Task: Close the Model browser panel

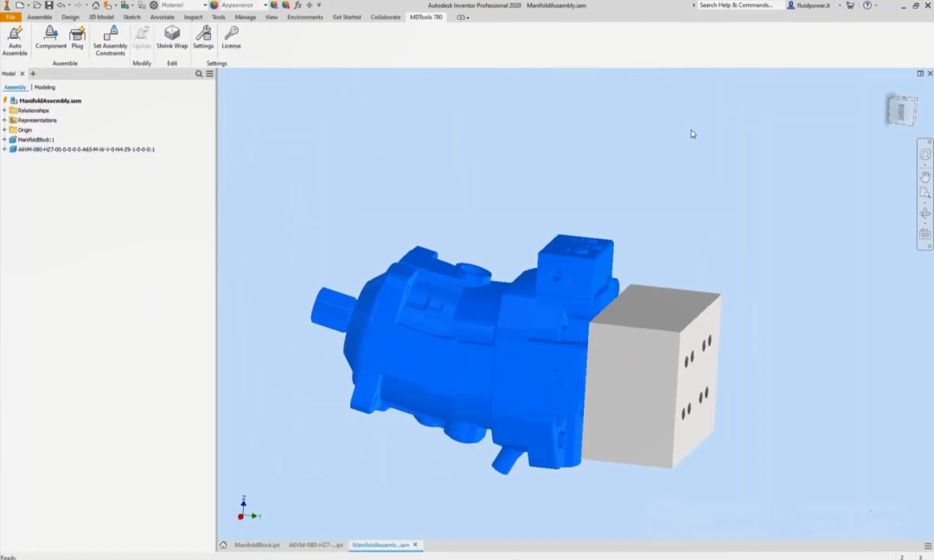Action: [22, 73]
